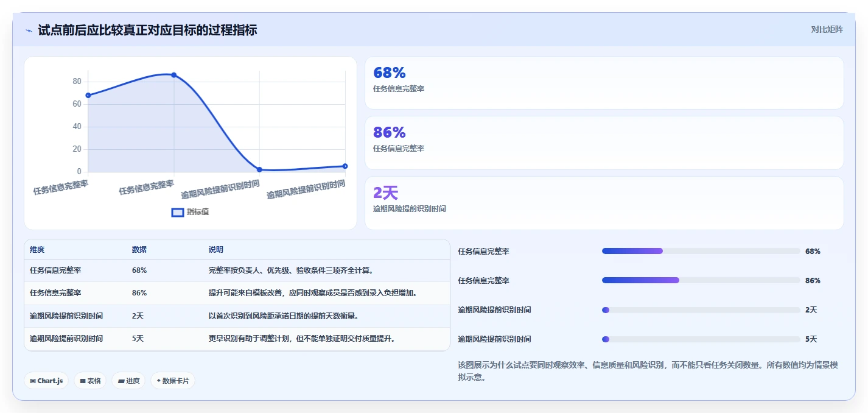The height and width of the screenshot is (413, 868).
Task: Click the footnote paragraph starting '该图展示为什么试点'
Action: click(x=648, y=371)
